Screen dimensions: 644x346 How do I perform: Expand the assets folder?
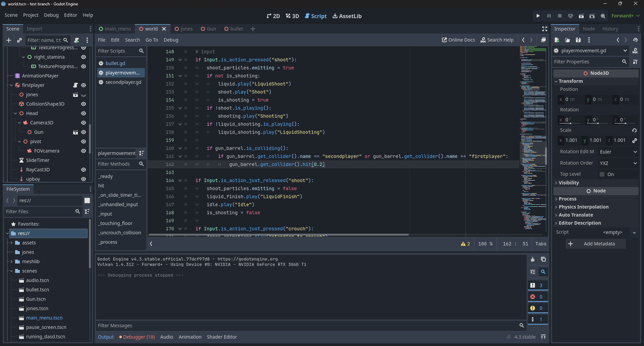coord(11,243)
